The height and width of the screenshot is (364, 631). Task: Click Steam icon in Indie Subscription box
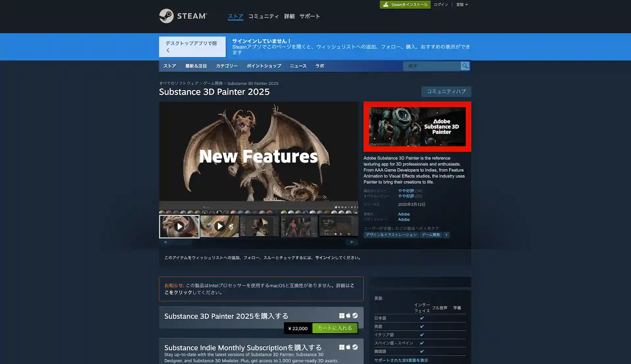(x=355, y=347)
